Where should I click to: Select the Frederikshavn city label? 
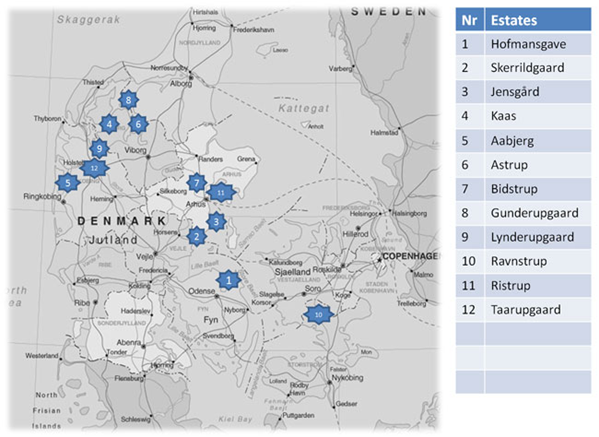click(x=254, y=30)
